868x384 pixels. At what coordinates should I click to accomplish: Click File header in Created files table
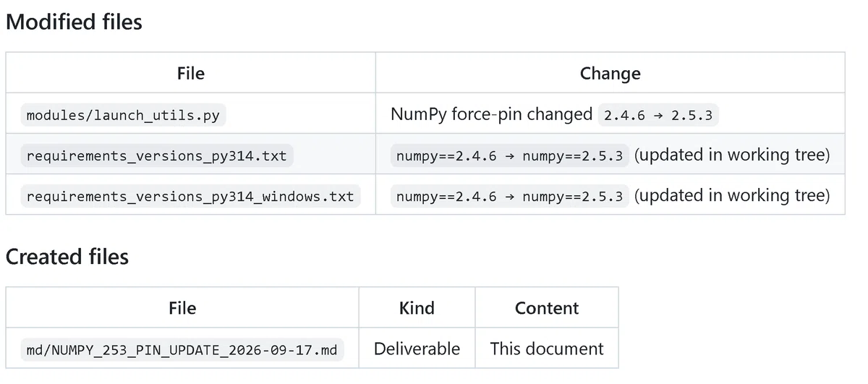coord(182,308)
